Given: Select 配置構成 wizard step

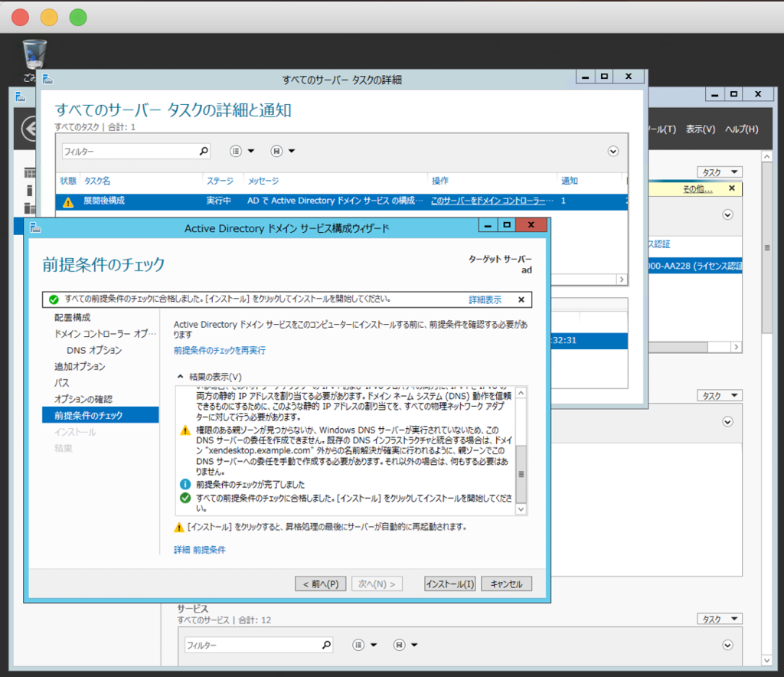Looking at the screenshot, I should pyautogui.click(x=73, y=318).
